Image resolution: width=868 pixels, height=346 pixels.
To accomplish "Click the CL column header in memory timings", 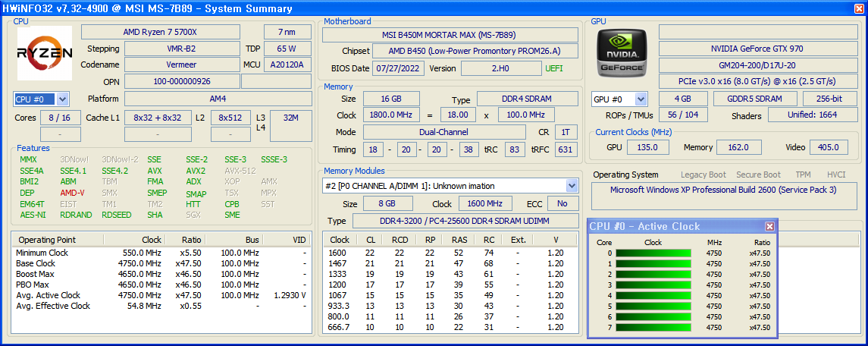I will (371, 240).
